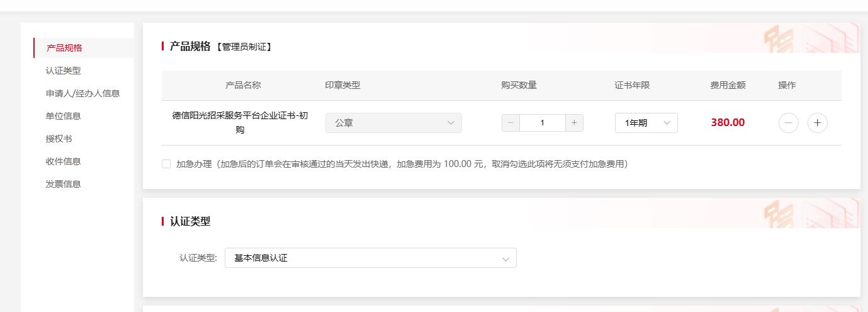Click the 购买数量 column header
Viewport: 868px width, 312px height.
(519, 85)
